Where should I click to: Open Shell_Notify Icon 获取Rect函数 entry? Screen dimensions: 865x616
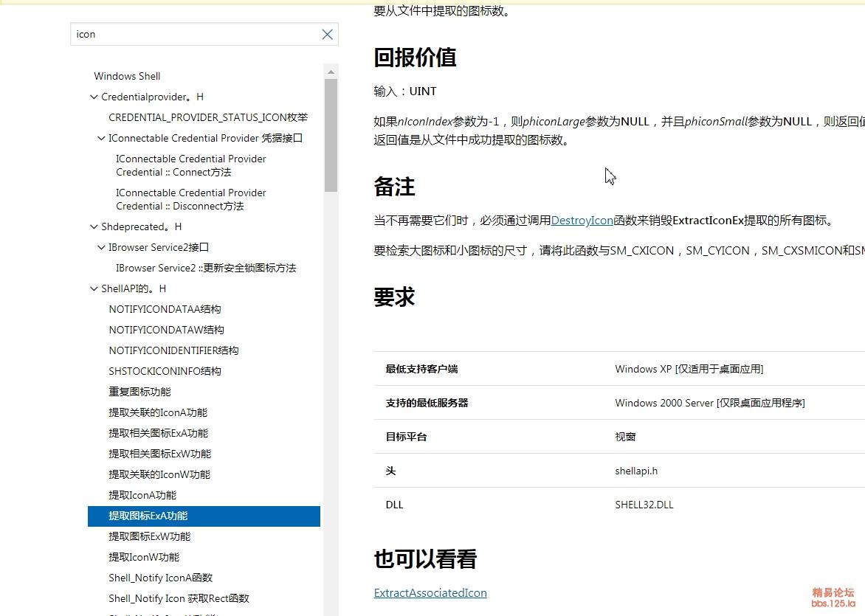click(179, 598)
